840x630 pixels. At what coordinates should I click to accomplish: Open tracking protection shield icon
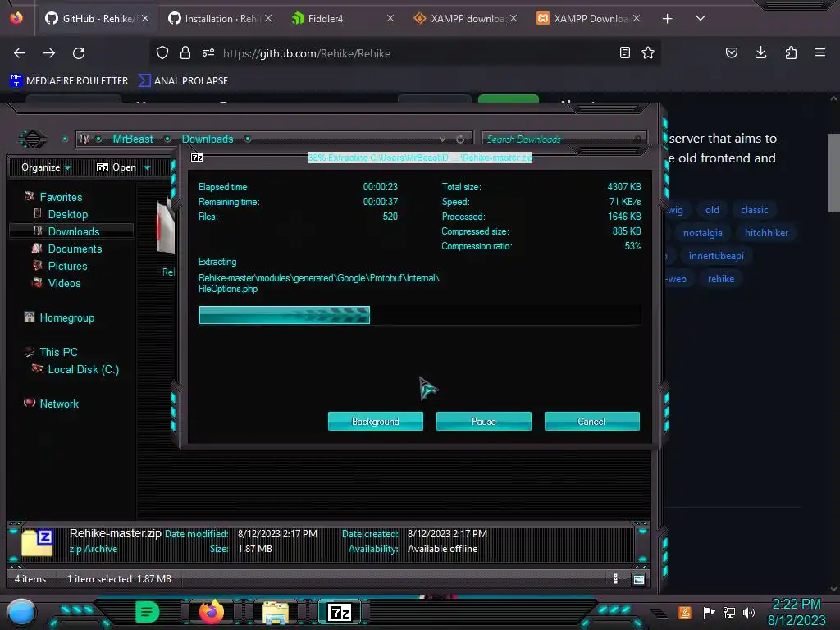pyautogui.click(x=162, y=52)
